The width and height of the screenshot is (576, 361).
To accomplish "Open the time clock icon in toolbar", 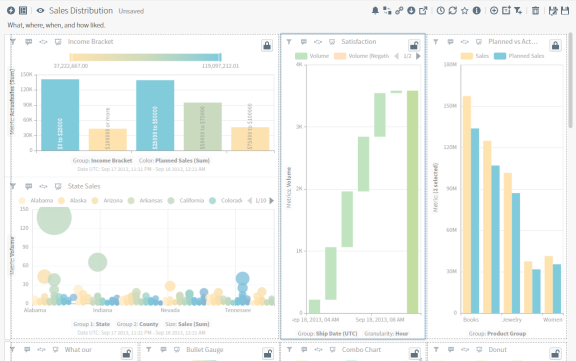I will (440, 11).
